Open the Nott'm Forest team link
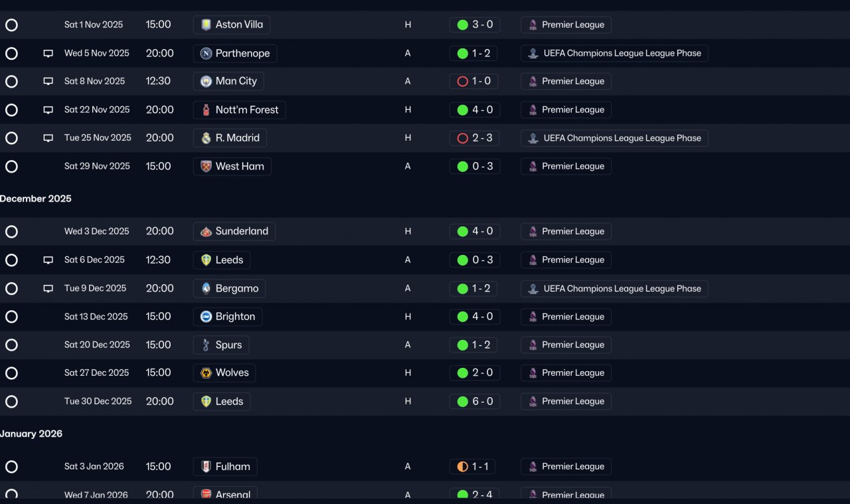Viewport: 850px width, 504px height. click(x=240, y=110)
